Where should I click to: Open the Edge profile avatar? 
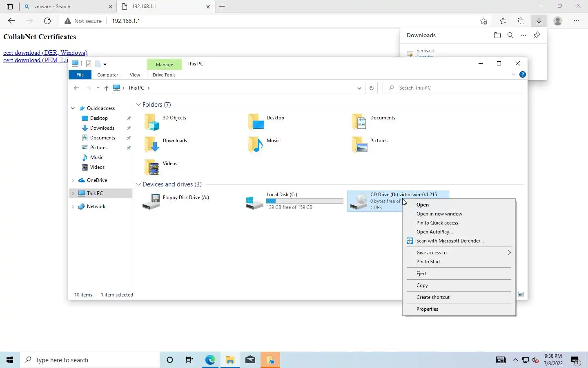click(x=558, y=21)
